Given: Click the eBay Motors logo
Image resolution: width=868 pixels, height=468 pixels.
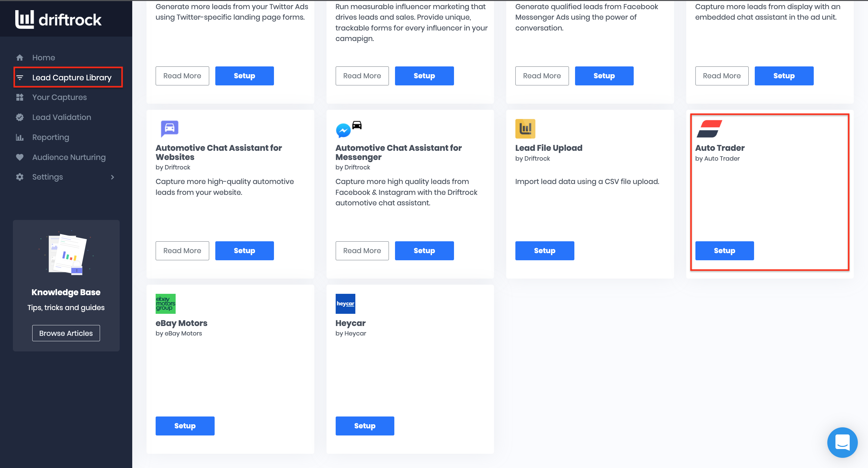Looking at the screenshot, I should tap(165, 304).
